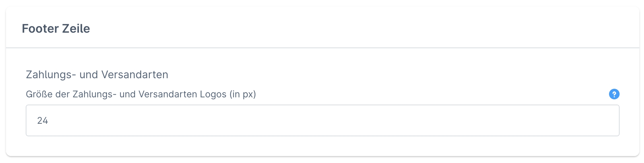Viewport: 644px width, 163px height.
Task: Click the blue help question mark icon
Action: click(614, 94)
